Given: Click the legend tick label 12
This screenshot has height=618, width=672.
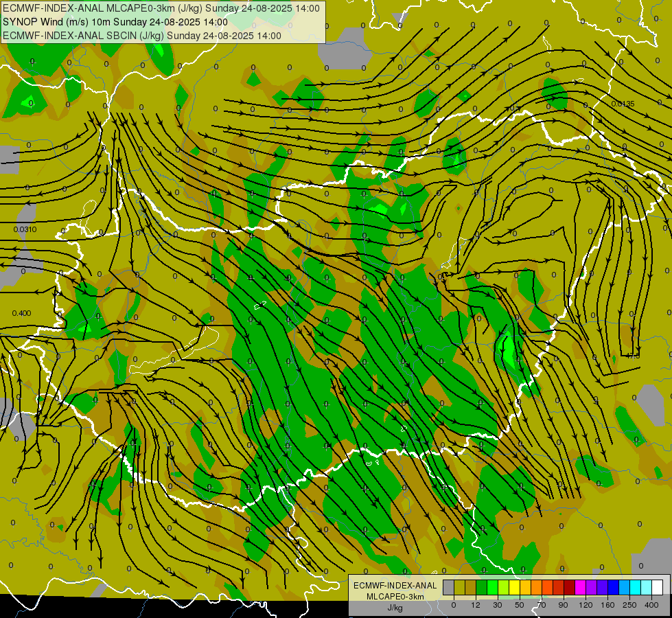Looking at the screenshot, I should (x=476, y=605).
